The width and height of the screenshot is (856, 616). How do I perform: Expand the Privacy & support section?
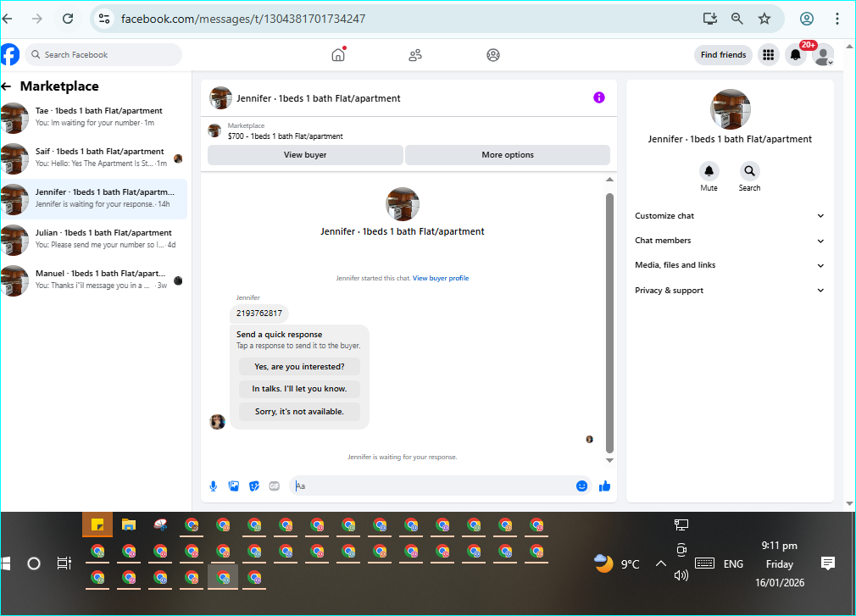point(730,291)
